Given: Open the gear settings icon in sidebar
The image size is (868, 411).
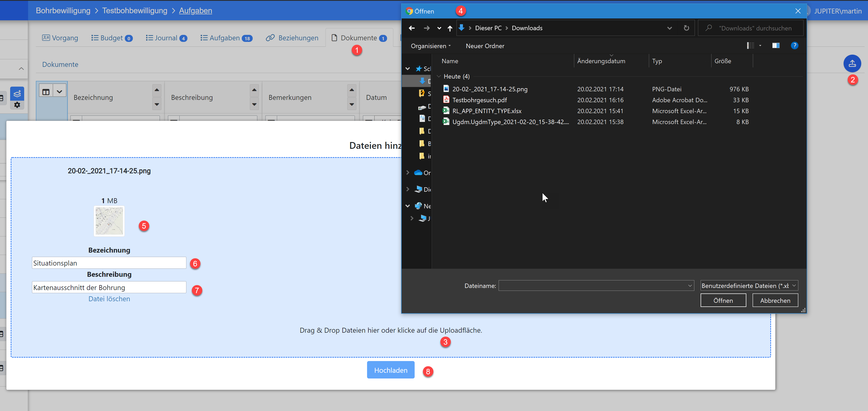Looking at the screenshot, I should click(17, 105).
